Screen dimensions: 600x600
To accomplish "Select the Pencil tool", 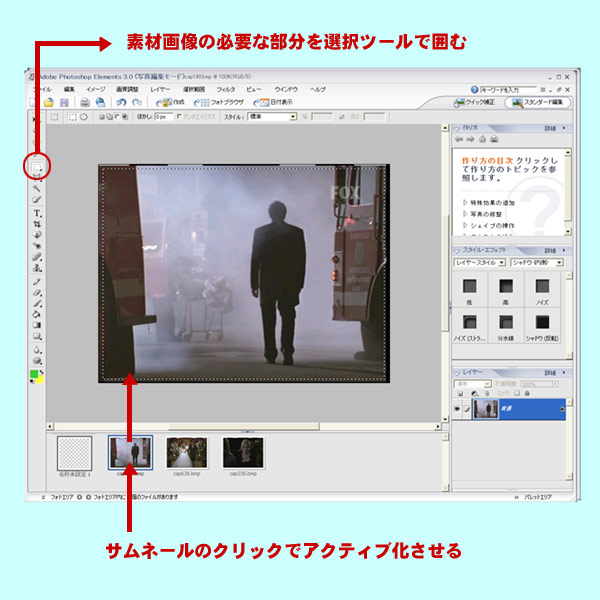I will (37, 282).
